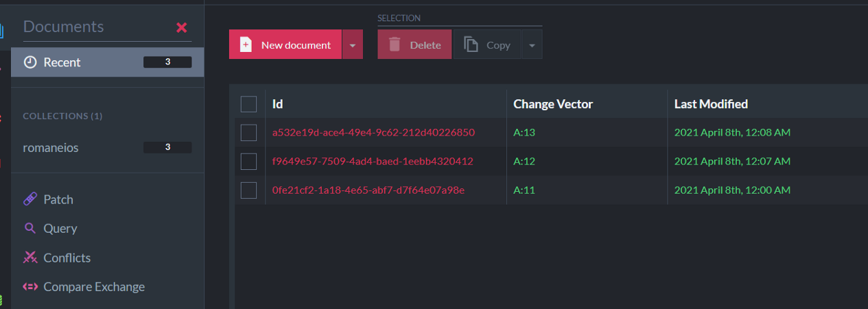Click the trash icon on Delete

pyautogui.click(x=395, y=45)
